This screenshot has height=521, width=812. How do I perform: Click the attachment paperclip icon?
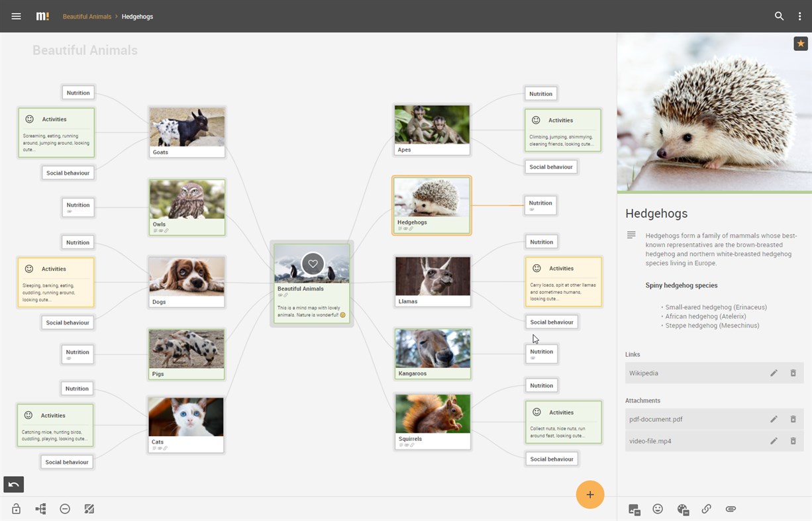tap(731, 509)
